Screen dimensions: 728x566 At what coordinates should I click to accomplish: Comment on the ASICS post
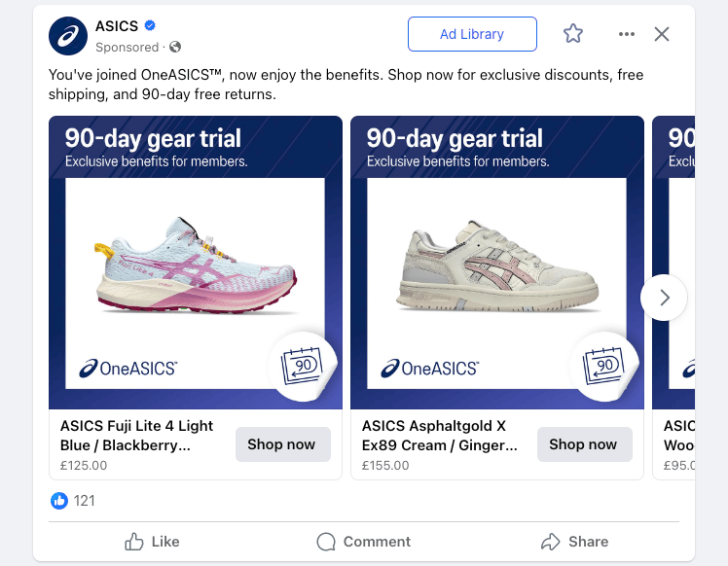pos(364,542)
